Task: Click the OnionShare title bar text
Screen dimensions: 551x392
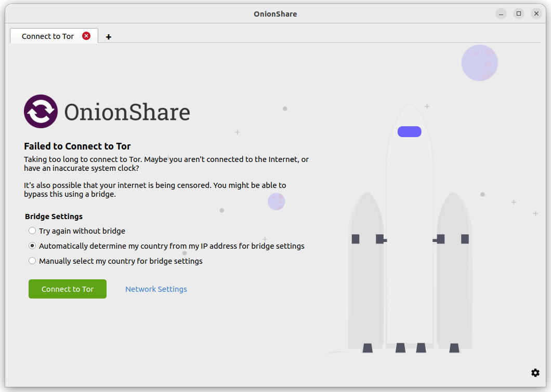Action: [275, 14]
